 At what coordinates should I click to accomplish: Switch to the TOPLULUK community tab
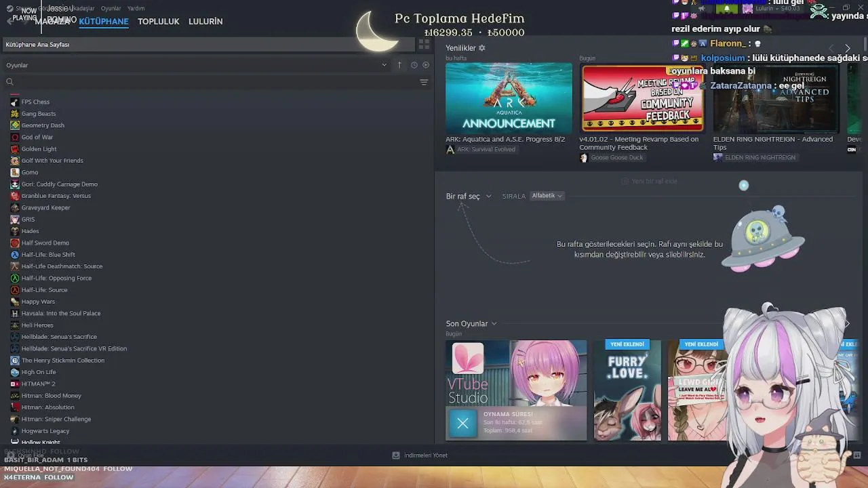pyautogui.click(x=158, y=22)
